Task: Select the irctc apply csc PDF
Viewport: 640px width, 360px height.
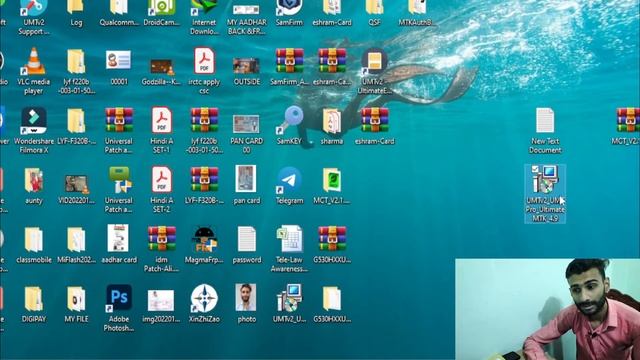Action: pyautogui.click(x=204, y=61)
